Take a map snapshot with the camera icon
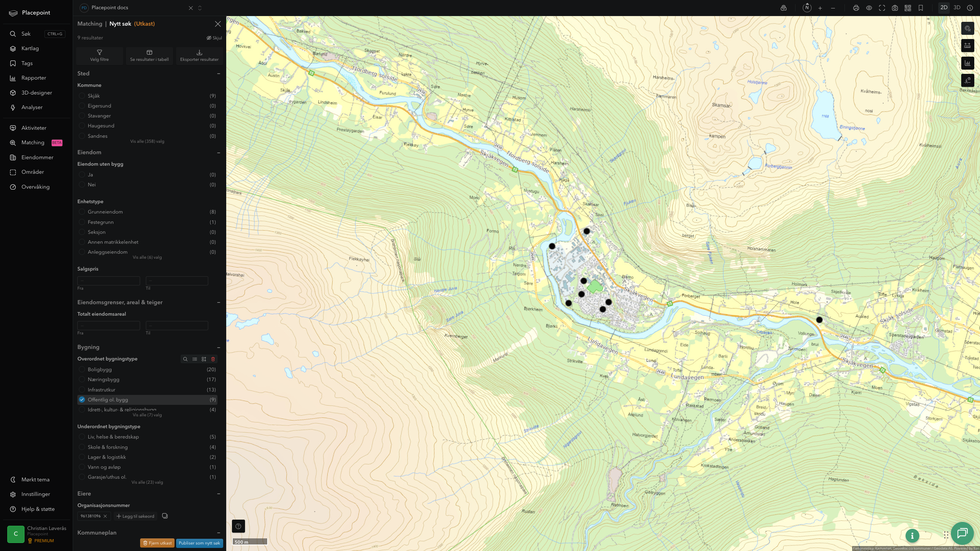Image resolution: width=980 pixels, height=551 pixels. [x=895, y=8]
